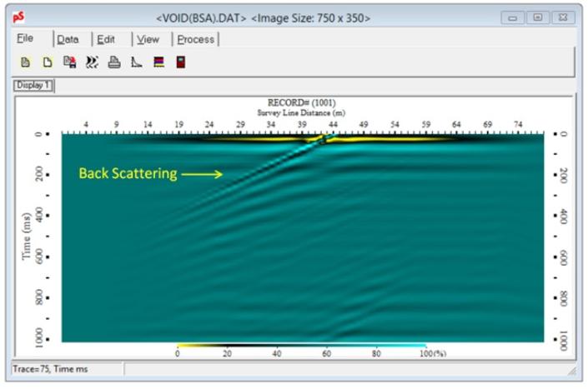Viewport: 588px width, 389px height.
Task: Click the amplitude color scale bar below the plot
Action: 301,345
